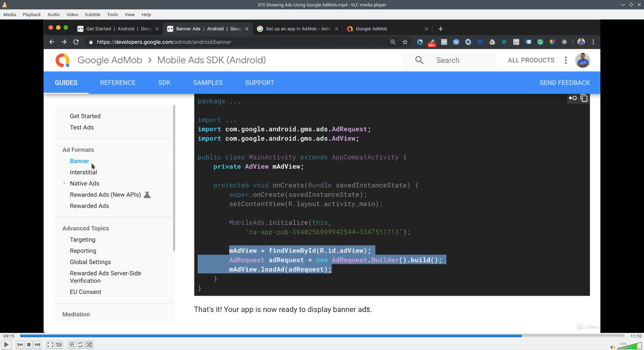Click the browser back arrow

(52, 42)
